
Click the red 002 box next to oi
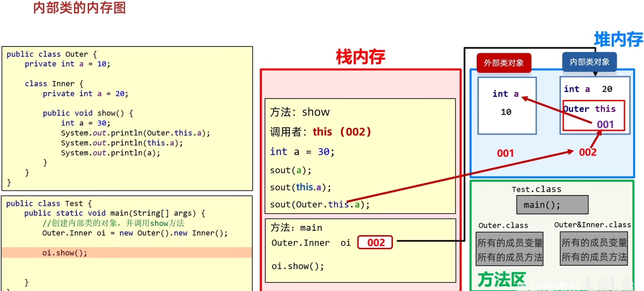tap(375, 242)
